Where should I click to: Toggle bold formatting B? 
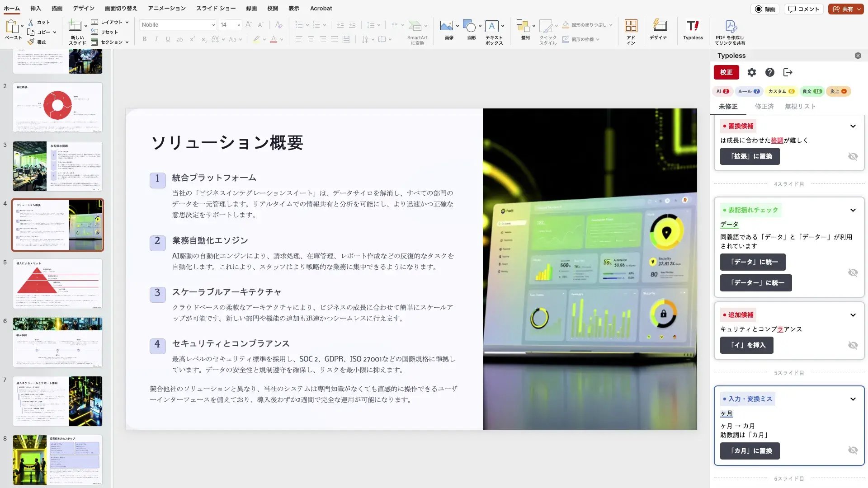145,39
